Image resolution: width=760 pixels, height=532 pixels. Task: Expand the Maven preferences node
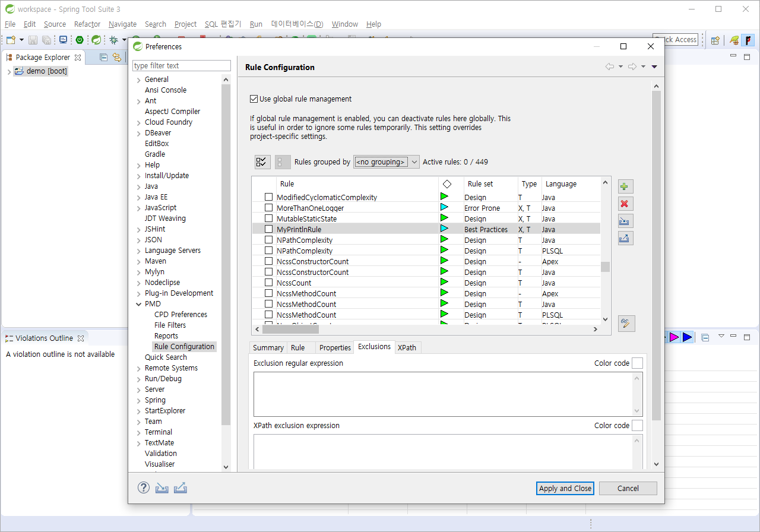coord(139,261)
